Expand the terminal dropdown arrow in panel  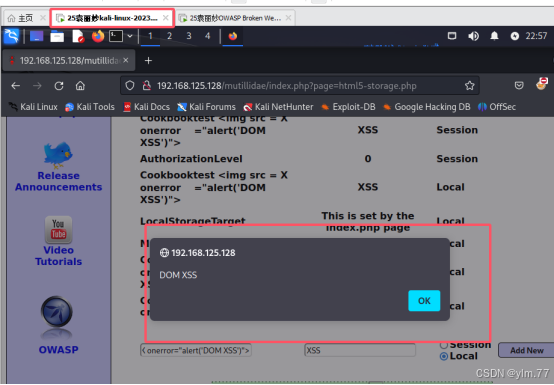(130, 36)
